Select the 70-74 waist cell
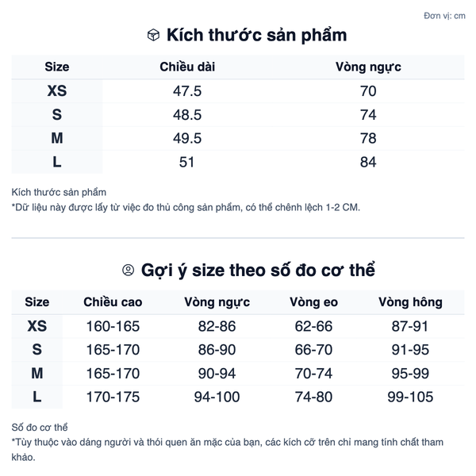The width and height of the screenshot is (476, 476). pos(313,373)
